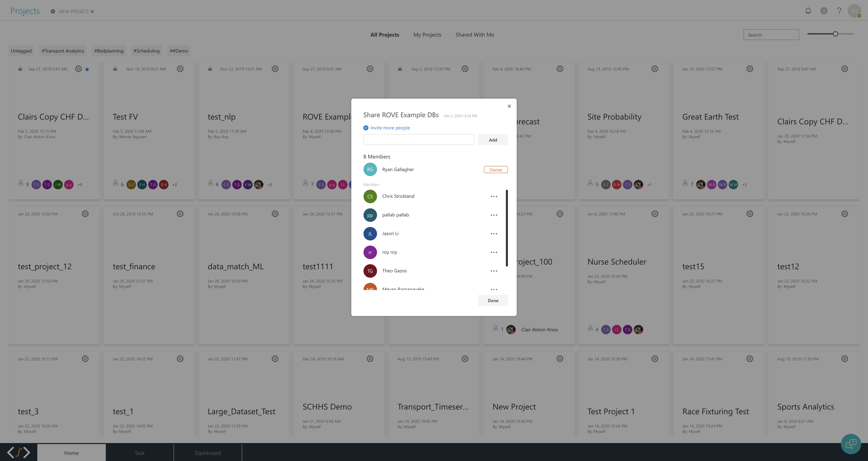
Task: Expand +1 more members on Site Probability
Action: (x=649, y=185)
